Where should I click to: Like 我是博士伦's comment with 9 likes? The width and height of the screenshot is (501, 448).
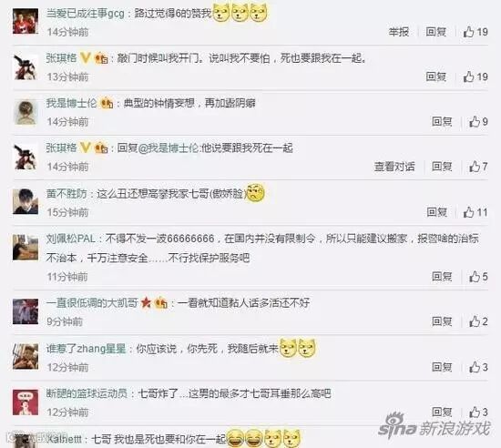click(x=478, y=121)
